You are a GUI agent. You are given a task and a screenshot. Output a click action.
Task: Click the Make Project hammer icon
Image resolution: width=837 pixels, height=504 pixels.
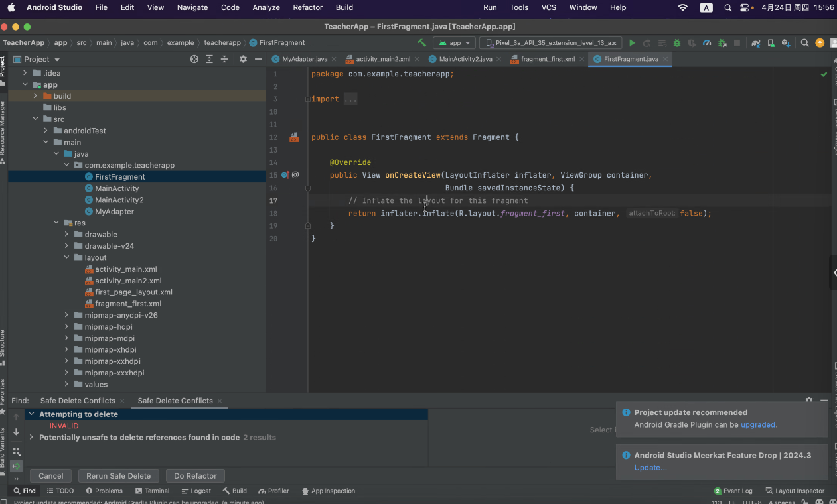coord(421,42)
